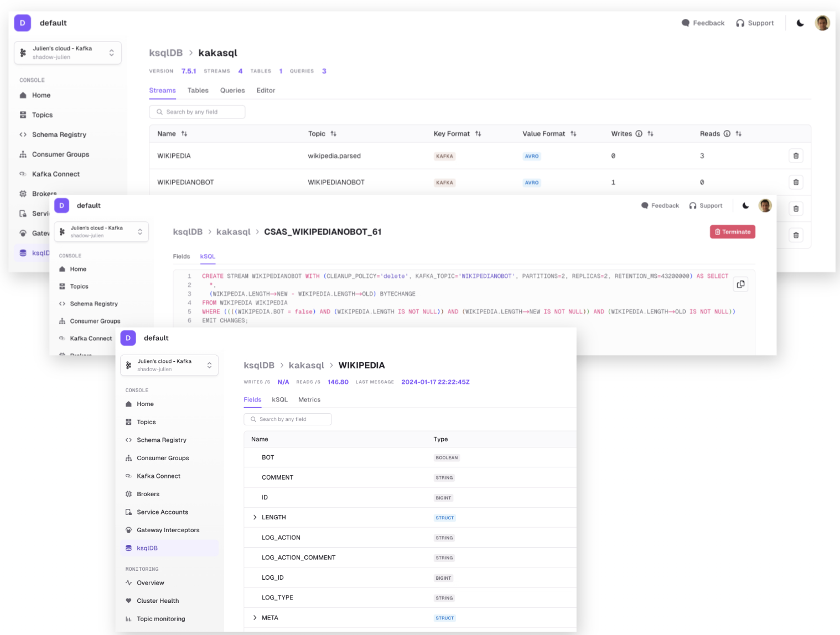Open Cluster Health monitoring page
Screen dimensions: 840x635
click(169, 601)
